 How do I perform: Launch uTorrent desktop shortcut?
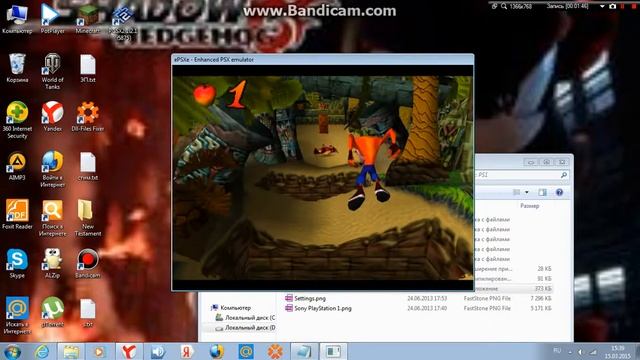pyautogui.click(x=52, y=312)
